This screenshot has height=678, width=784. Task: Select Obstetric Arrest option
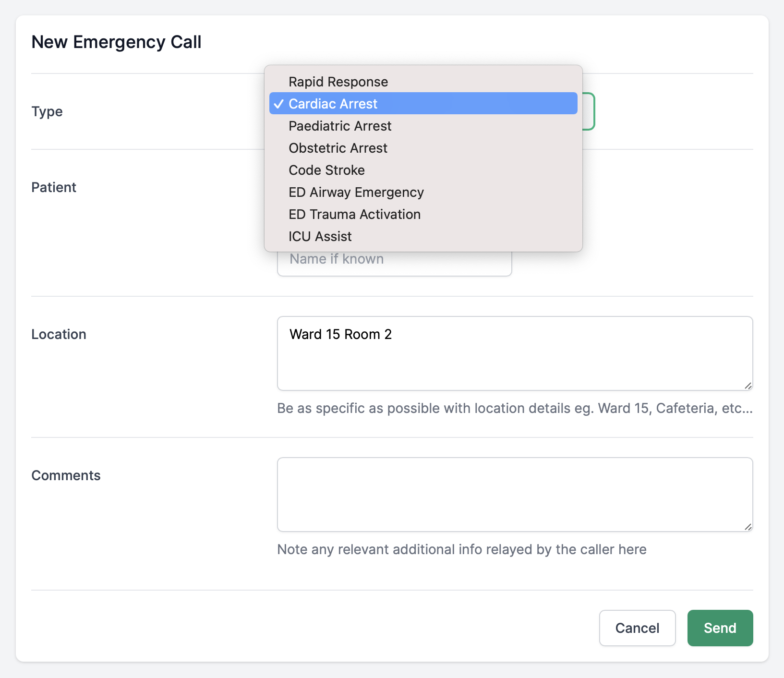click(x=338, y=148)
